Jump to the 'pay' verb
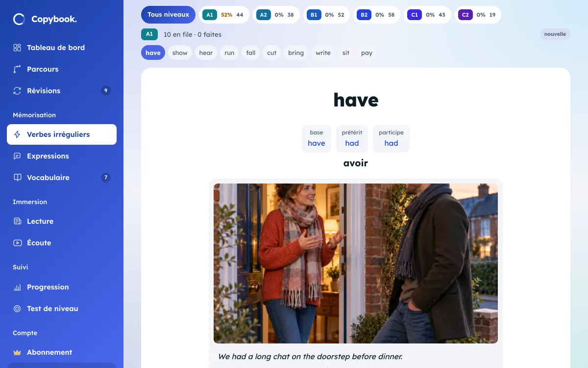588x368 pixels. tap(367, 53)
